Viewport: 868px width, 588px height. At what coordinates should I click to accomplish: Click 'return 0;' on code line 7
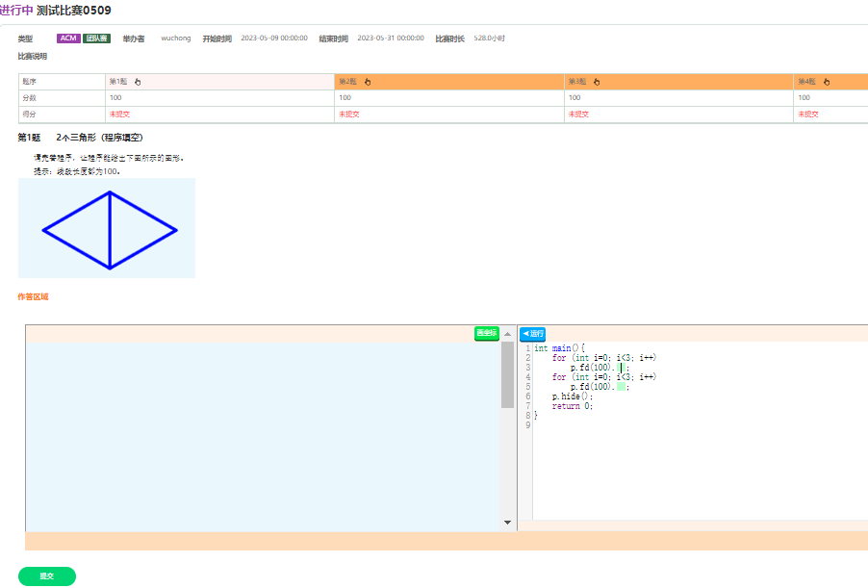(573, 406)
